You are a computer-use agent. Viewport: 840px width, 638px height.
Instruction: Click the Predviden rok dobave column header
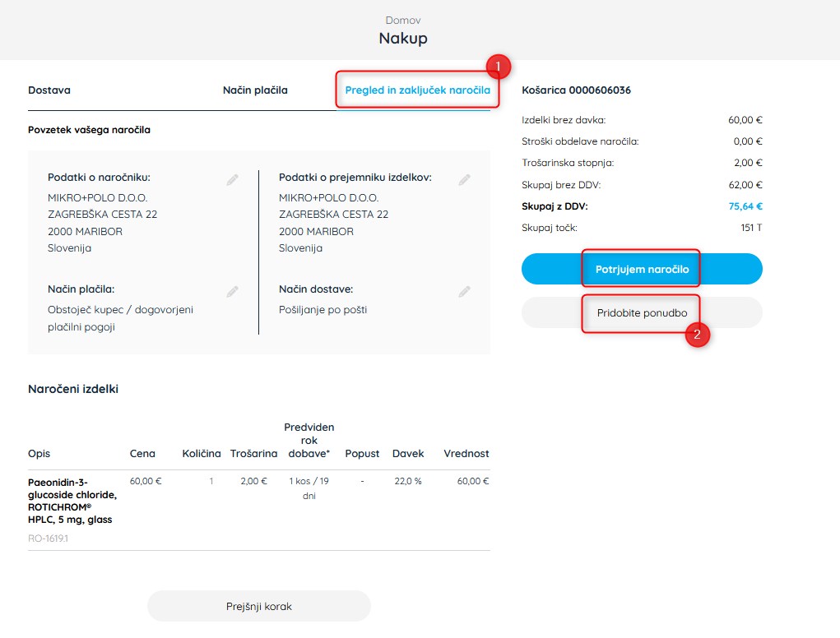[x=309, y=440]
